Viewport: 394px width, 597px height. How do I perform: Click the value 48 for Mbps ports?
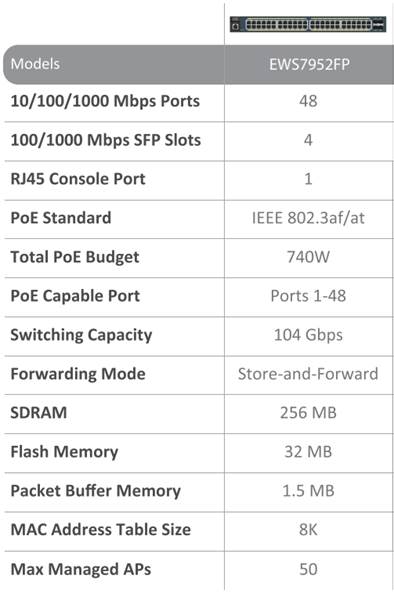[308, 101]
